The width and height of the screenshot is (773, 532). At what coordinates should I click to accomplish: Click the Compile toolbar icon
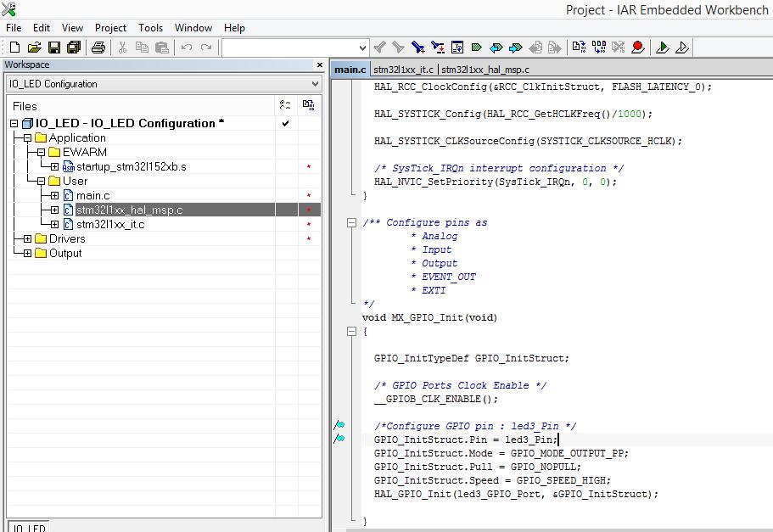(579, 48)
